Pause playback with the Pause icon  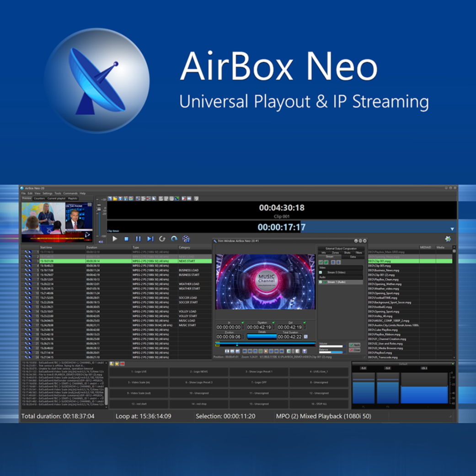click(x=138, y=239)
